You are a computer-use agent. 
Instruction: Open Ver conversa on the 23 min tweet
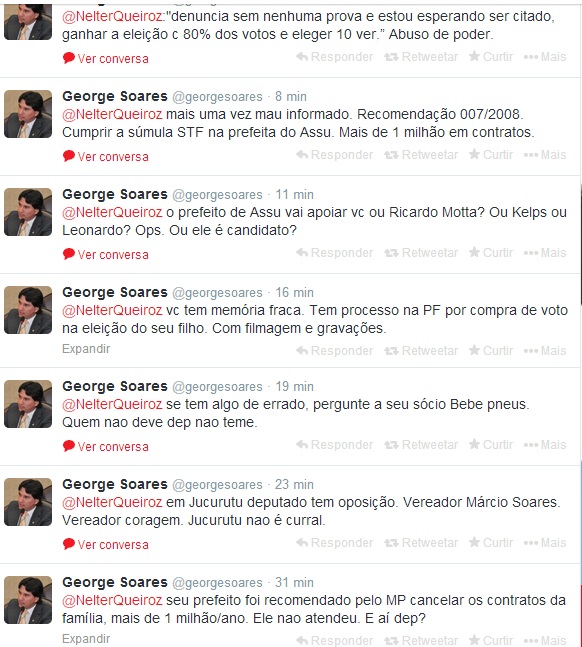pyautogui.click(x=106, y=545)
